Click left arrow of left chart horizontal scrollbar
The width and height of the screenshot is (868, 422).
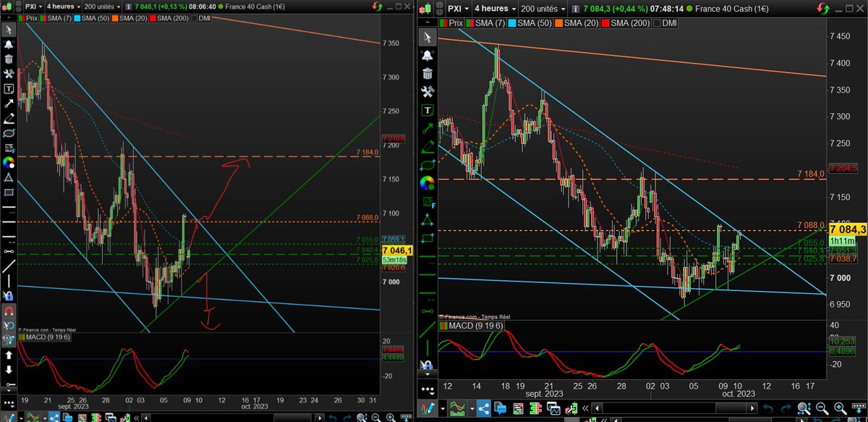click(x=146, y=418)
